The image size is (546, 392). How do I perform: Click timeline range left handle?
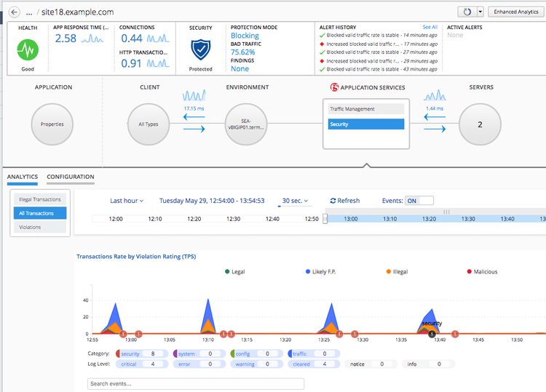(x=325, y=219)
